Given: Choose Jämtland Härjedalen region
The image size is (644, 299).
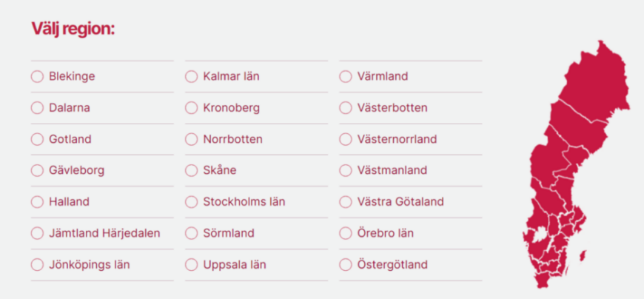Looking at the screenshot, I should tap(37, 233).
